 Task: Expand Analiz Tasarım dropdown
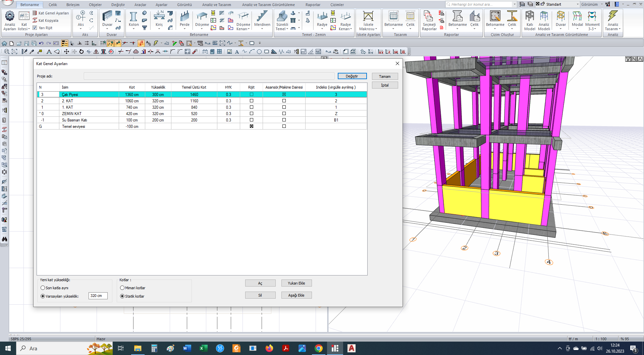click(x=620, y=29)
